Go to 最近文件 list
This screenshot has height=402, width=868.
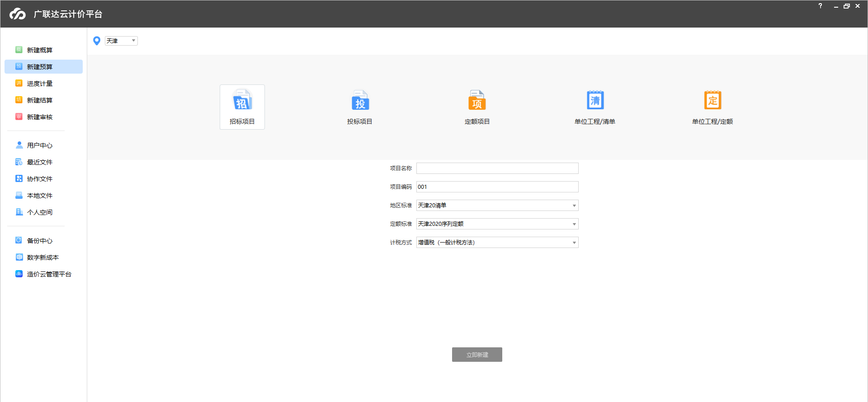point(43,162)
